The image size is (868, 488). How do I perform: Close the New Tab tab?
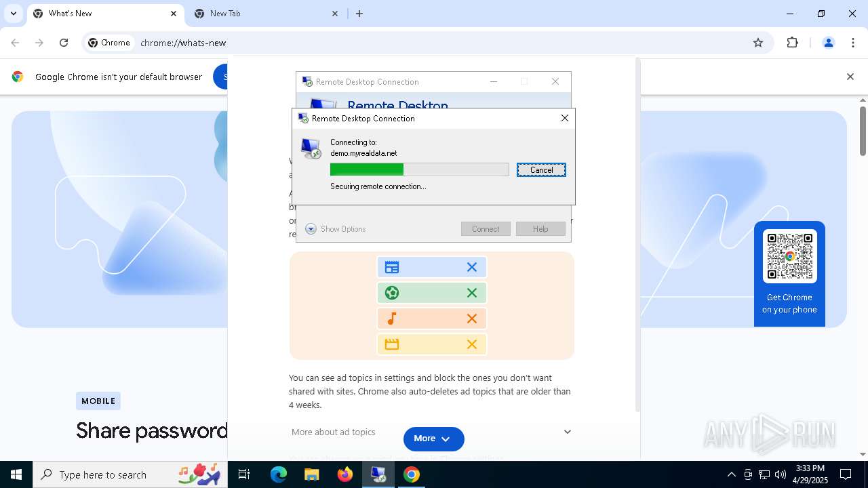pyautogui.click(x=335, y=14)
